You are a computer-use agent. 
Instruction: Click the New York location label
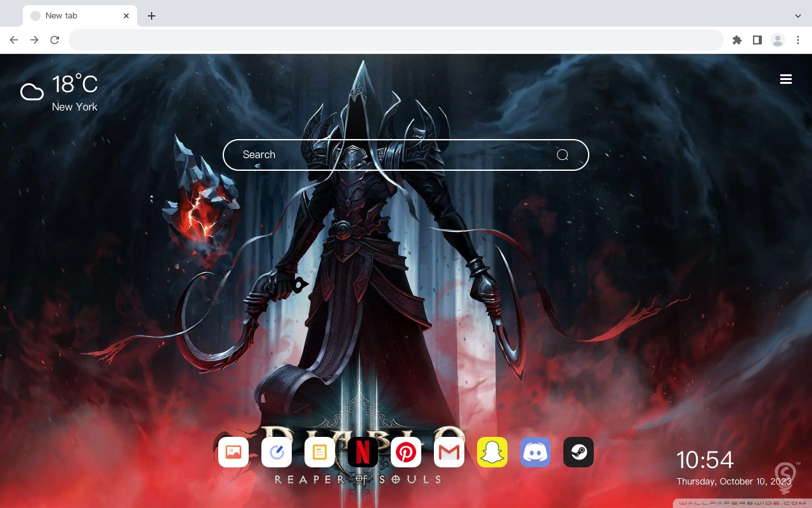click(75, 107)
